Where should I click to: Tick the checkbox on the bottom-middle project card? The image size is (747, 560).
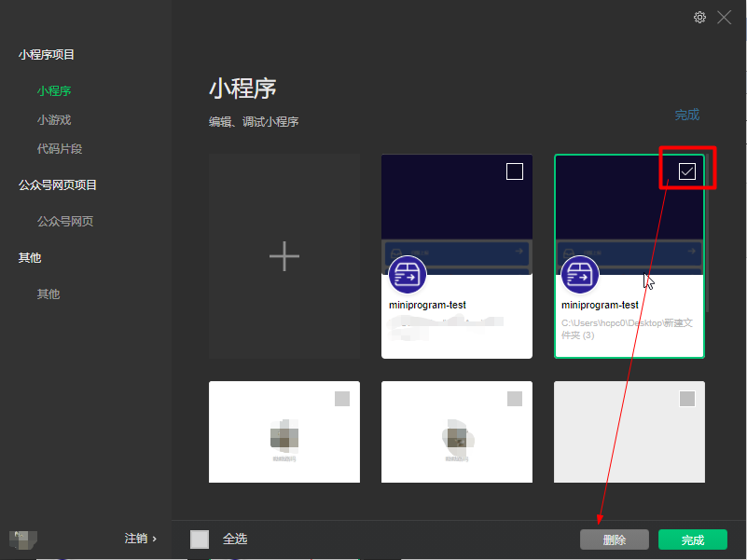515,399
